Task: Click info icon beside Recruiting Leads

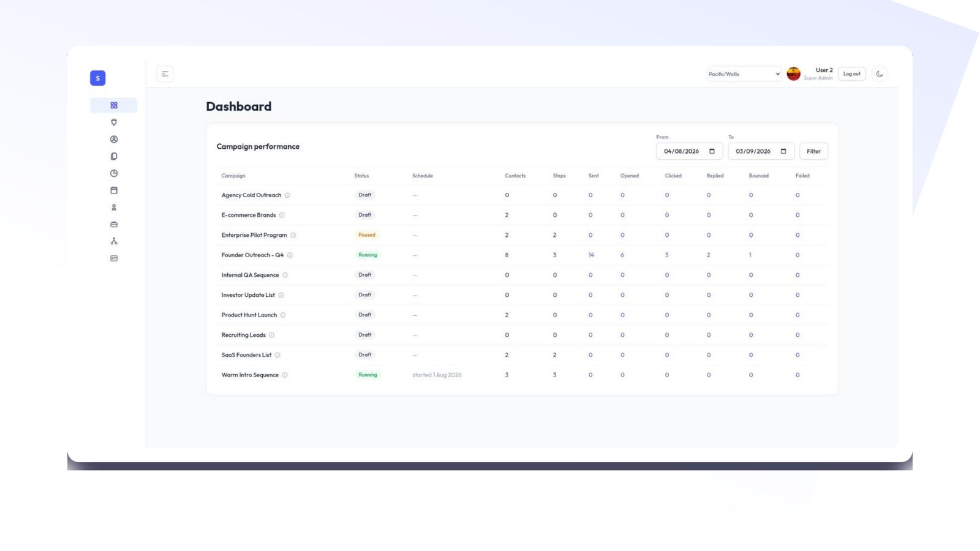Action: [271, 335]
